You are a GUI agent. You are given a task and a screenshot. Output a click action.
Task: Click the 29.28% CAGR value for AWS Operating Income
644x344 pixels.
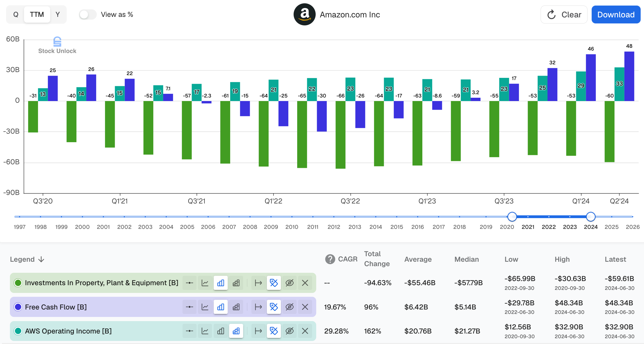click(x=336, y=331)
